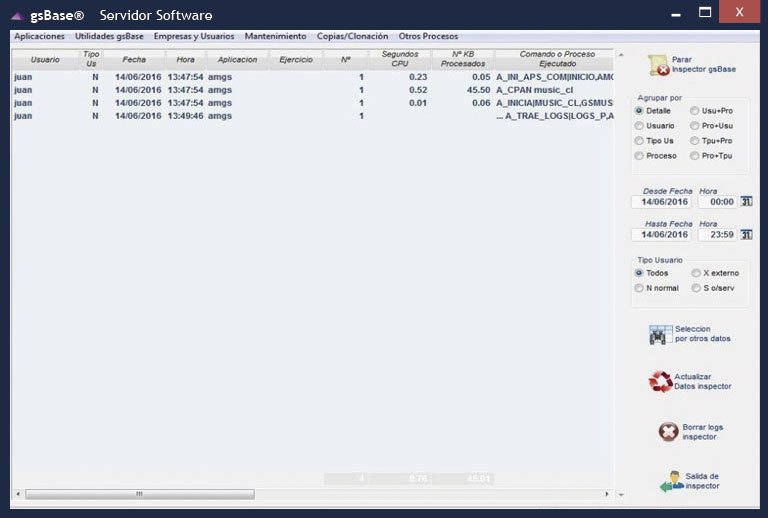Select the Detalle grouping option
The height and width of the screenshot is (518, 768).
[639, 111]
